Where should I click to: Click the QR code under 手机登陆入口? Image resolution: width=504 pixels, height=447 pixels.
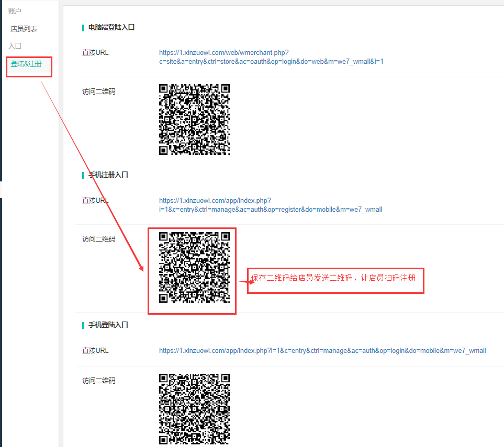(195, 409)
